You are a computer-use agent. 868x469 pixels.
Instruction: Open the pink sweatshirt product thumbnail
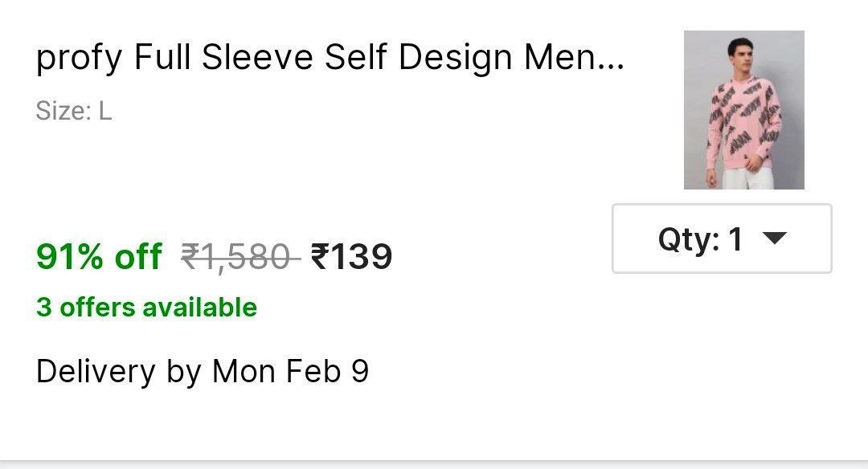point(743,110)
